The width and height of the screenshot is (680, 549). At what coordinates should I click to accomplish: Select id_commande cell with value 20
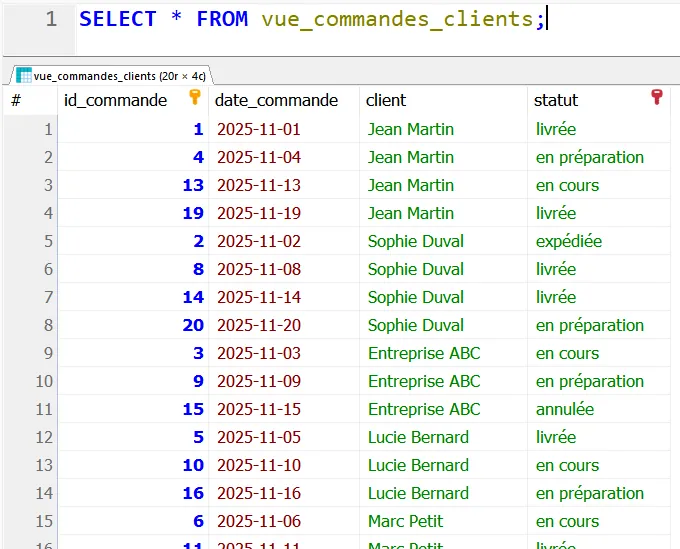click(x=133, y=325)
